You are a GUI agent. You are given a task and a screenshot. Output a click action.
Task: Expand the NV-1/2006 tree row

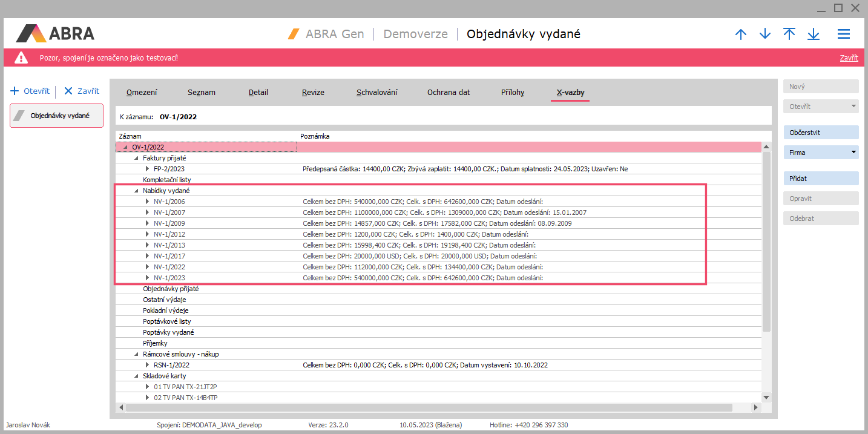click(x=147, y=202)
